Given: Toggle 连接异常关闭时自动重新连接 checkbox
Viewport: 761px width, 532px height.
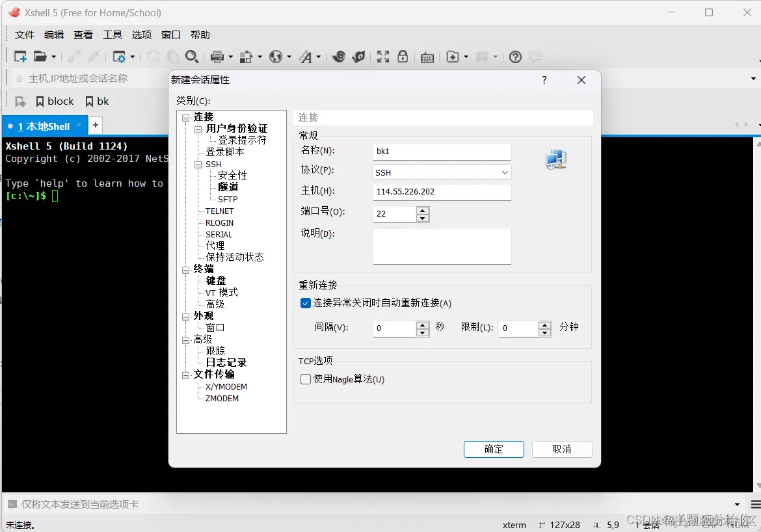Looking at the screenshot, I should pos(305,303).
